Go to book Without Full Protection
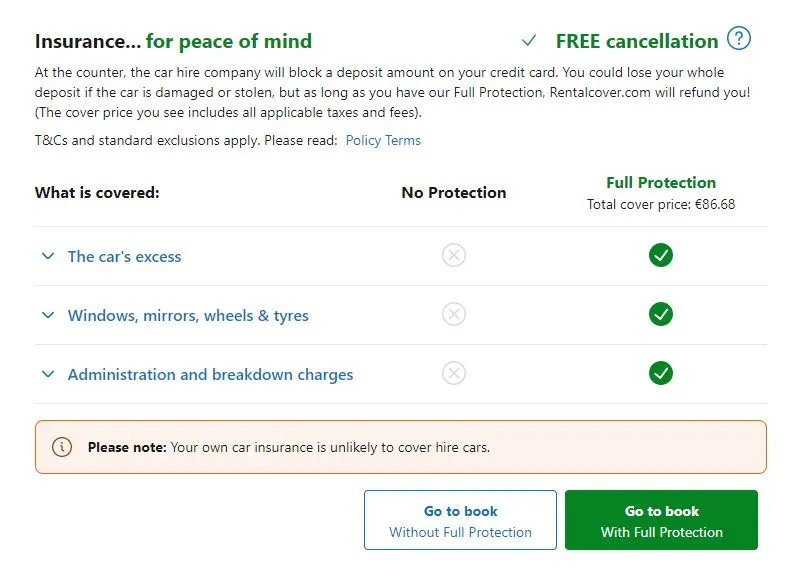This screenshot has height=568, width=800. point(460,520)
